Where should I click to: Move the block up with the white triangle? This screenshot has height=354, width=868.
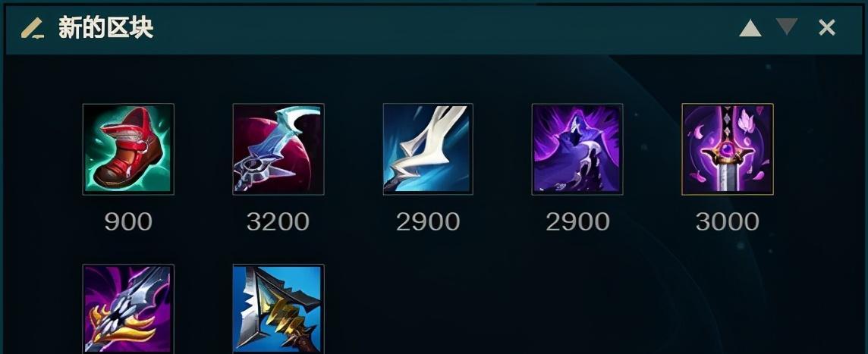pyautogui.click(x=750, y=27)
